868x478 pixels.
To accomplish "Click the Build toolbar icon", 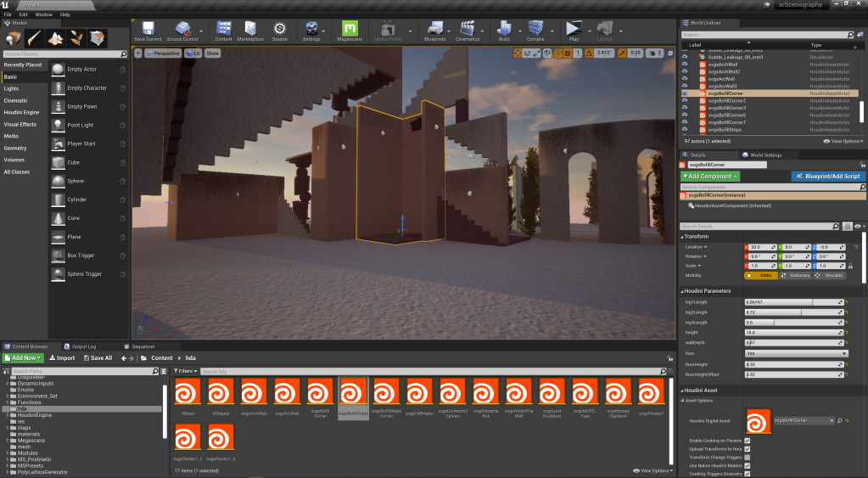I will pyautogui.click(x=504, y=29).
